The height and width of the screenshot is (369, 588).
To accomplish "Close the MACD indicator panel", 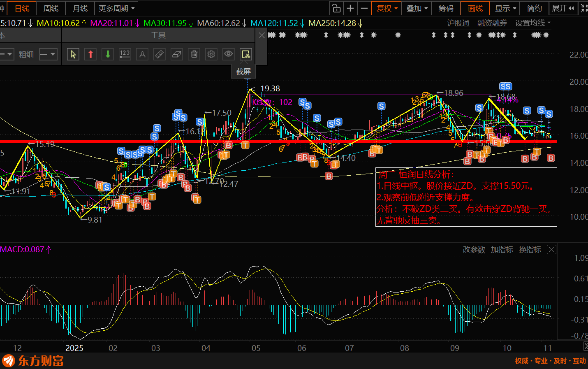I will 552,250.
